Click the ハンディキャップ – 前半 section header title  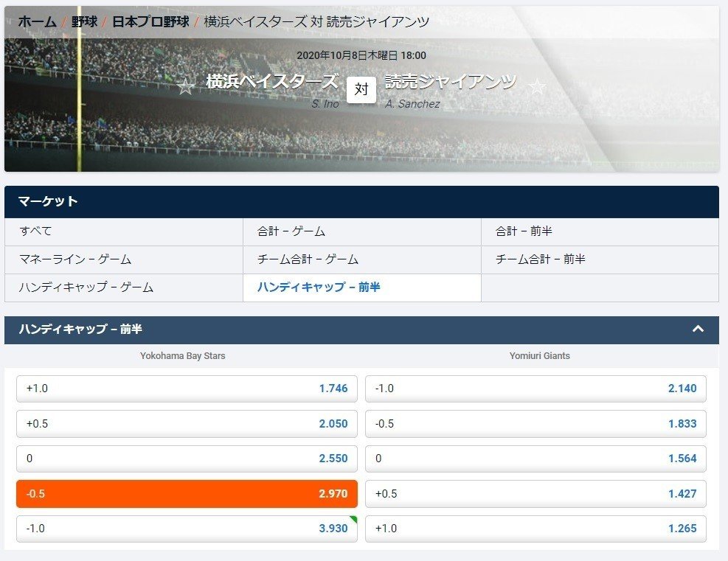tap(80, 330)
